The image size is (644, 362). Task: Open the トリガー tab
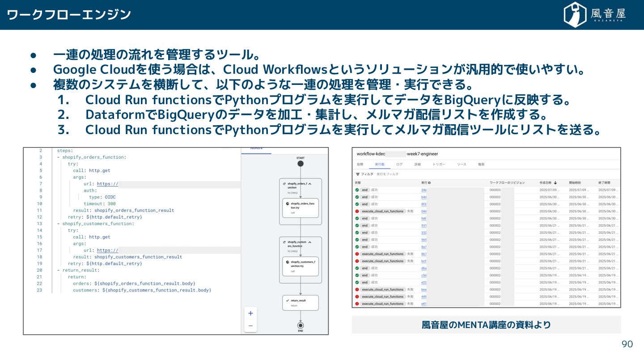pyautogui.click(x=439, y=164)
